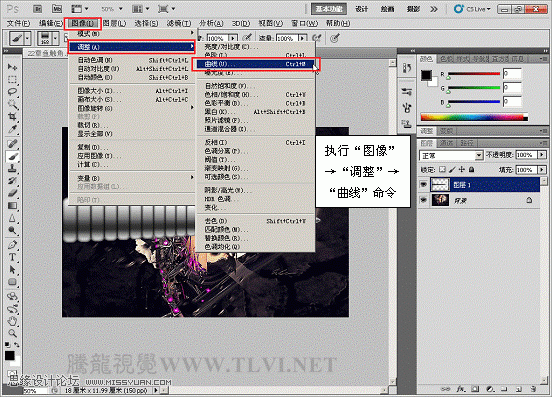Open the brush preset picker arrow

tap(55, 38)
